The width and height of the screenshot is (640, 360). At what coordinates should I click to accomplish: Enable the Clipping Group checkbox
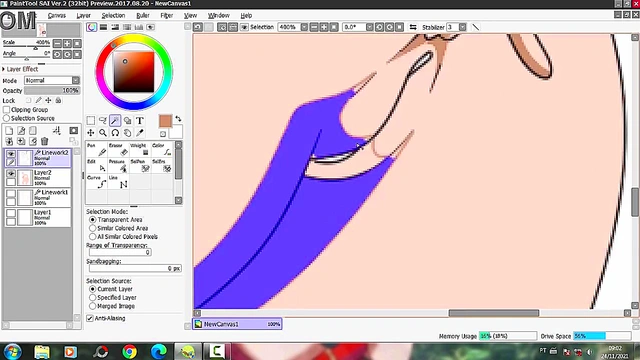point(7,109)
